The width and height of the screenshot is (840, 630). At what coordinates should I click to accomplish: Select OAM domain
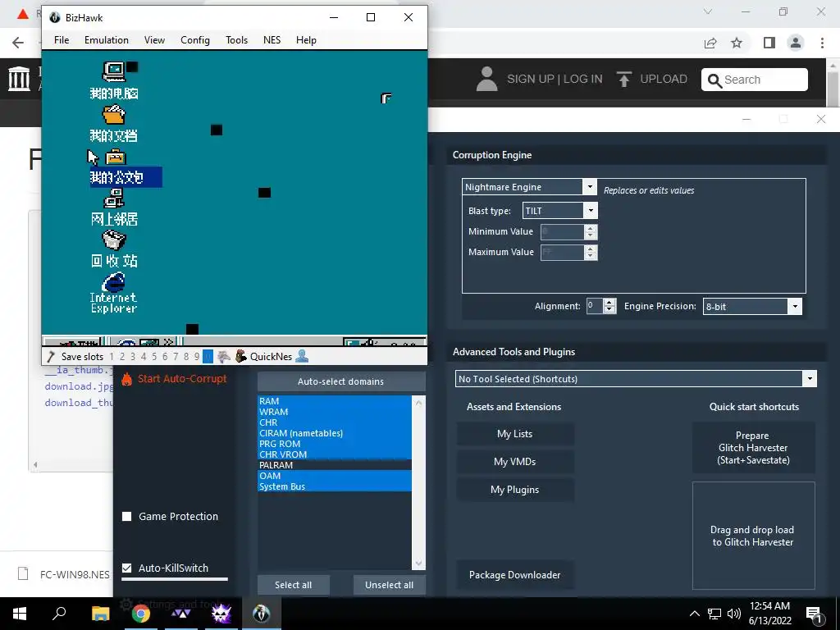point(335,476)
